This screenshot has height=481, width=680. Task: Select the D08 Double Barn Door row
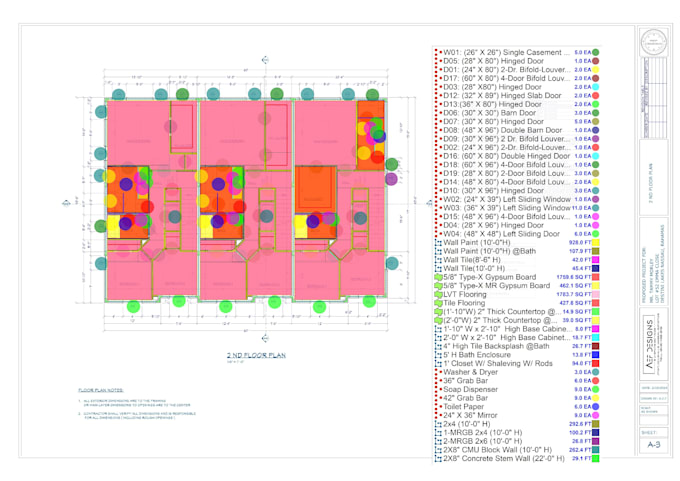click(x=517, y=130)
